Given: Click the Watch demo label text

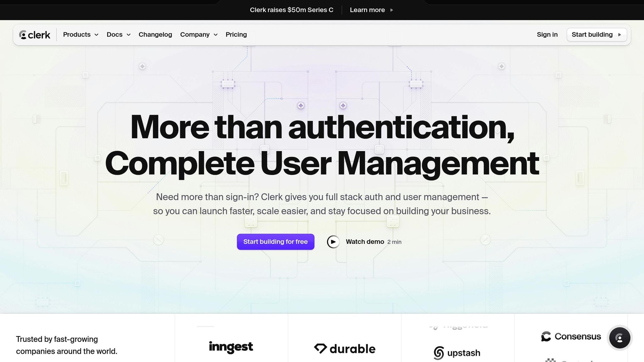Looking at the screenshot, I should point(365,242).
